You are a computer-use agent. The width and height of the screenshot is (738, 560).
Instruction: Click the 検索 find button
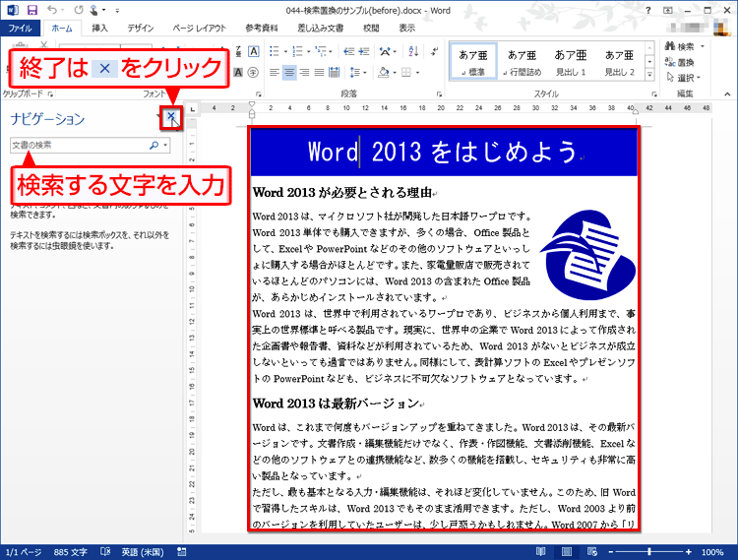(x=680, y=46)
